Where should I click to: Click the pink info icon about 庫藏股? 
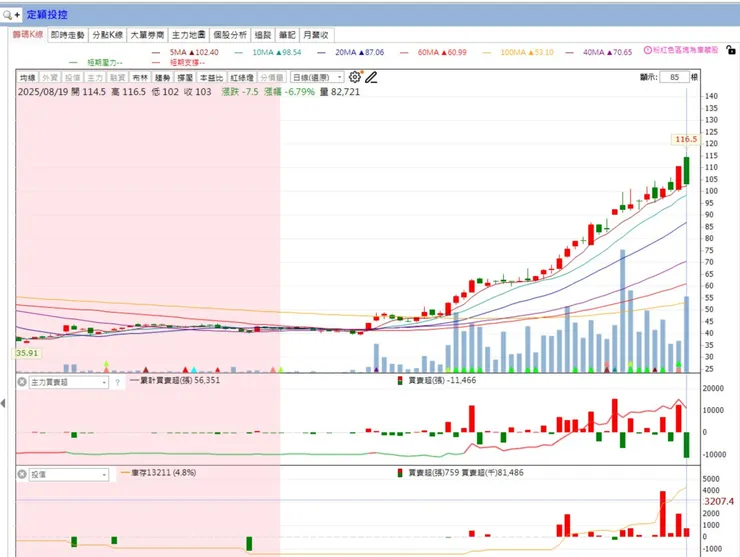click(648, 50)
